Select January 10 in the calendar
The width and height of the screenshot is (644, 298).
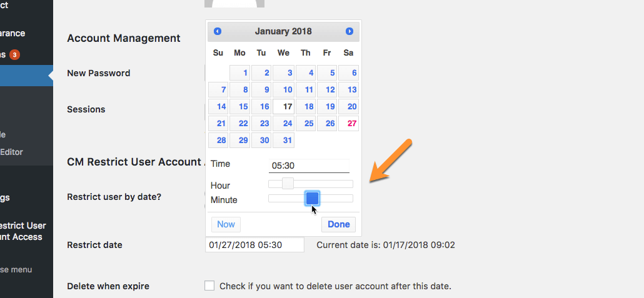(284, 90)
